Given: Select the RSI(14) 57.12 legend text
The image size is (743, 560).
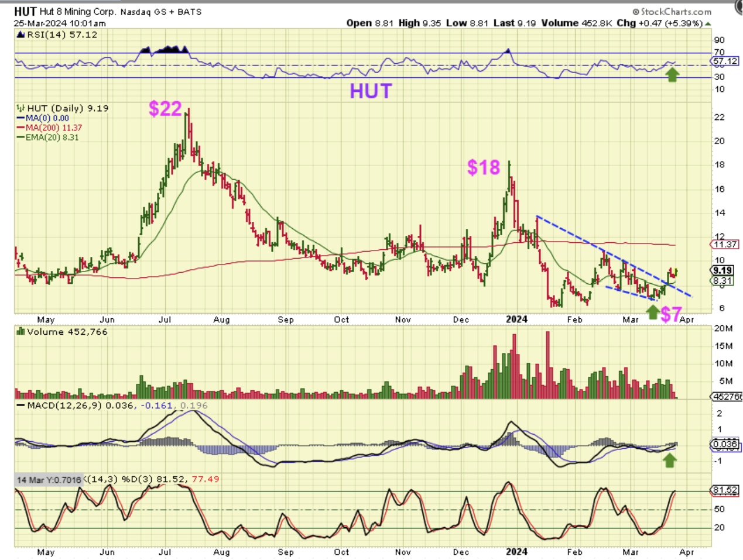Looking at the screenshot, I should coord(62,35).
